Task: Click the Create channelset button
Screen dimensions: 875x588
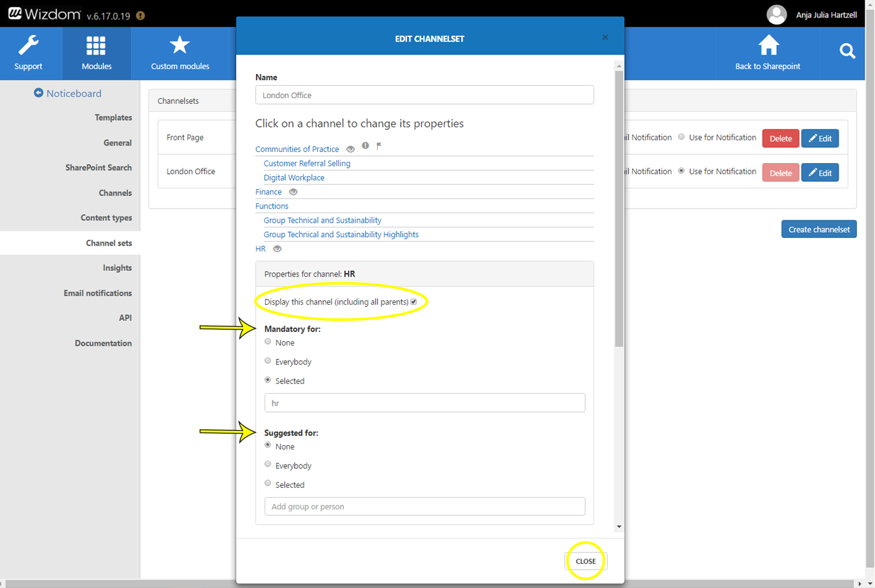Action: click(x=818, y=229)
